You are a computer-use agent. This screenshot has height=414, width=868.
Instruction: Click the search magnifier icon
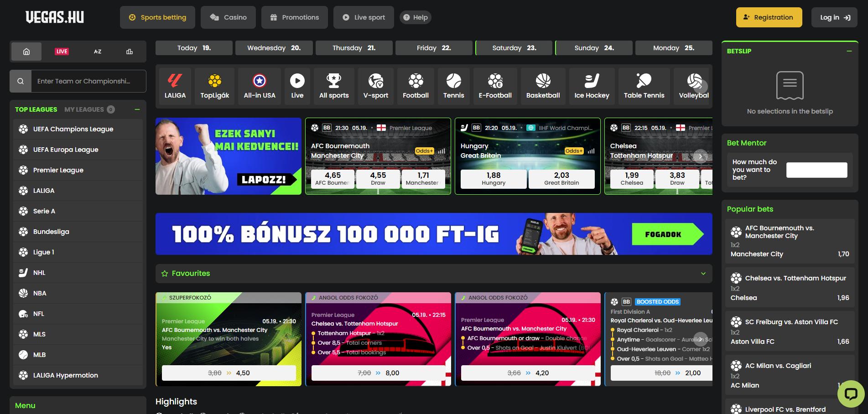coord(21,81)
